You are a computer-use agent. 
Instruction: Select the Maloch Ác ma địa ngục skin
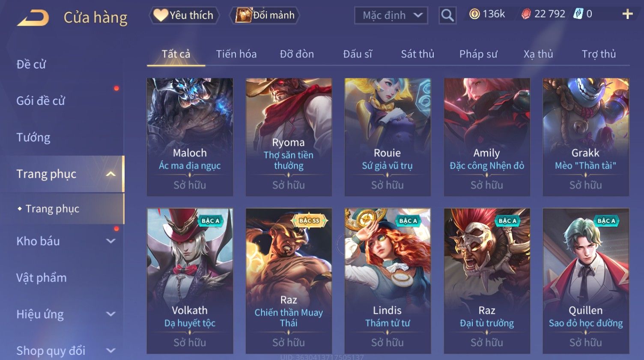click(190, 137)
